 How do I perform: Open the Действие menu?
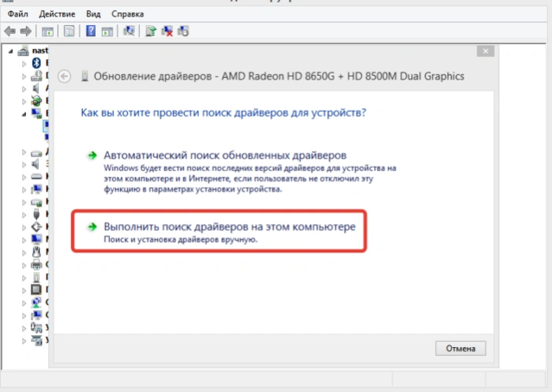tap(57, 14)
